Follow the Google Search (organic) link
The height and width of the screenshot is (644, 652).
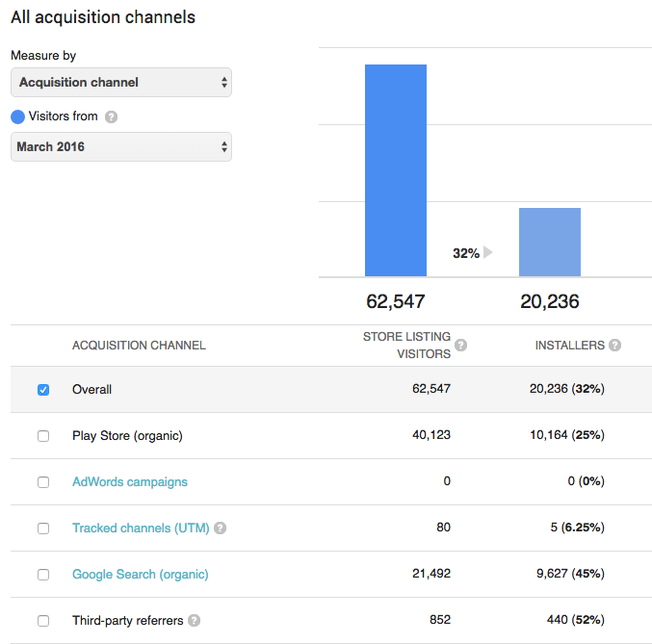pyautogui.click(x=141, y=575)
